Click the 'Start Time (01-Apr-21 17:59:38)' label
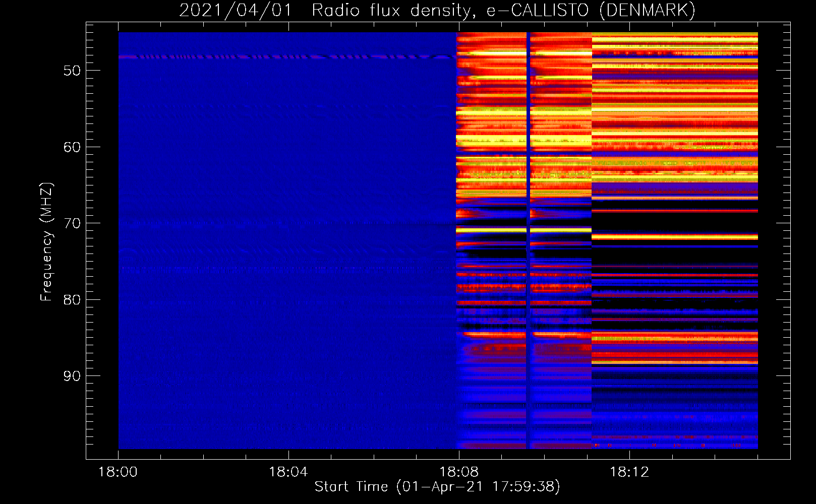816x504 pixels. (x=437, y=487)
